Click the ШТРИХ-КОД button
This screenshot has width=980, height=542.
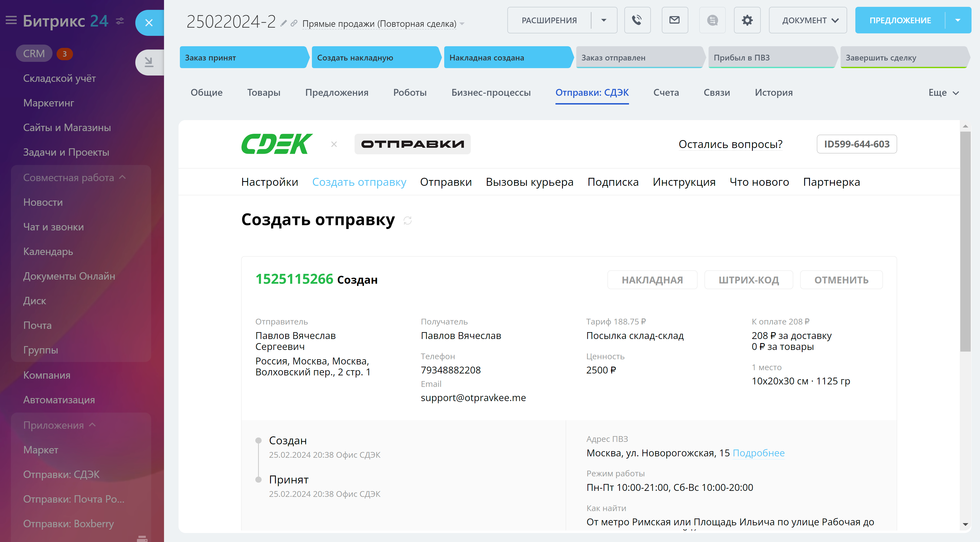click(749, 280)
